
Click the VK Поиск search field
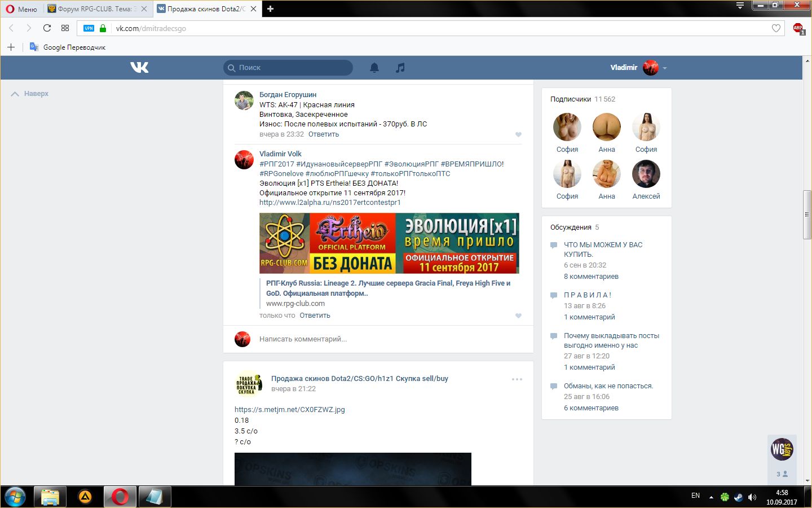coord(288,68)
